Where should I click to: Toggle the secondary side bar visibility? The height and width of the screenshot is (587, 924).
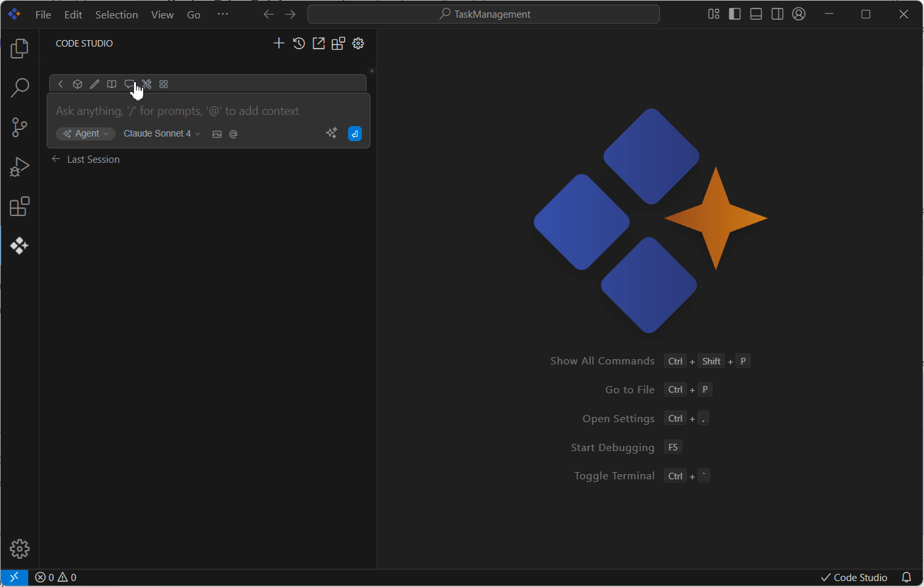[x=777, y=14]
